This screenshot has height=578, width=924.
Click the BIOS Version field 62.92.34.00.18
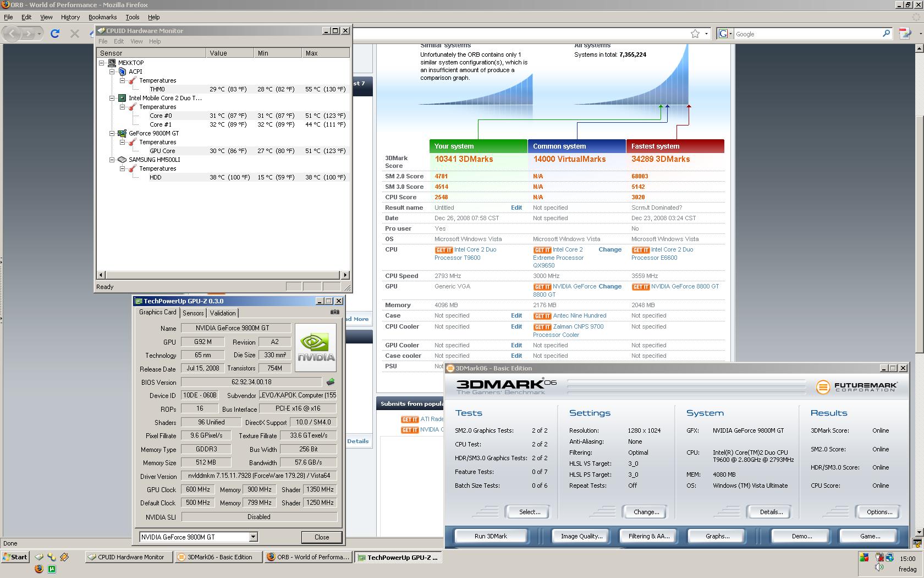click(251, 382)
